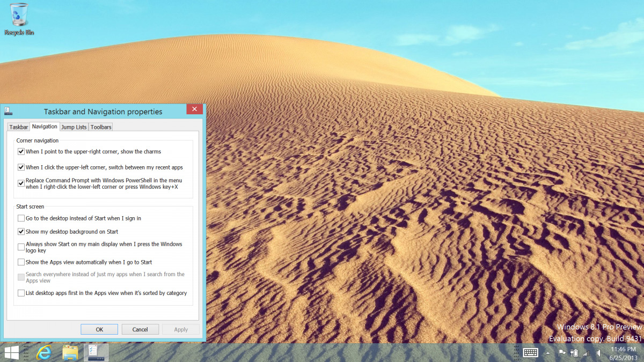
Task: Close the Taskbar and Navigation properties dialog
Action: coord(194,109)
